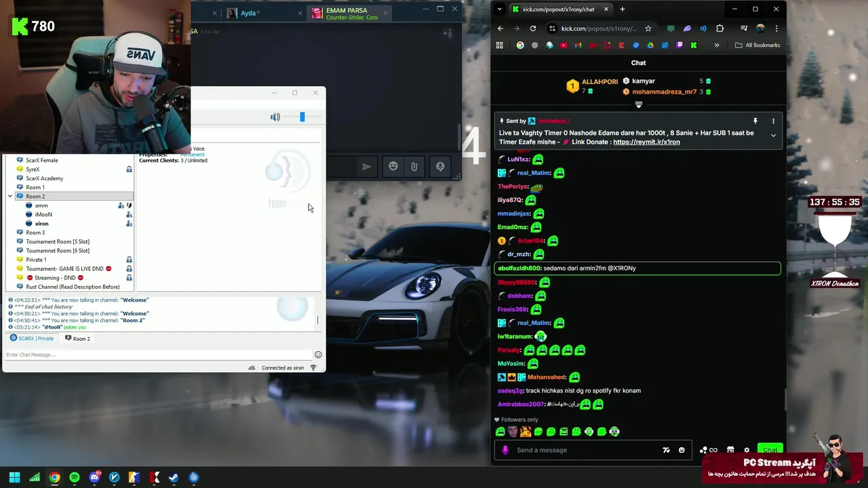The image size is (868, 488).
Task: Open the Windows Start menu
Action: tap(14, 477)
